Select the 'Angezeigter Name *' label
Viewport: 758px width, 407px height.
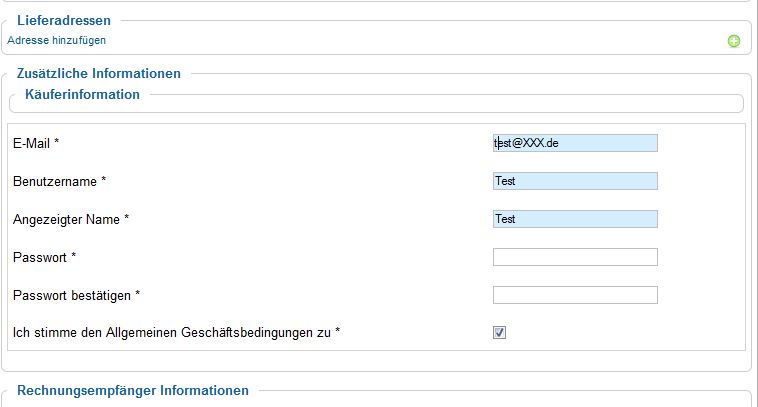[71, 219]
